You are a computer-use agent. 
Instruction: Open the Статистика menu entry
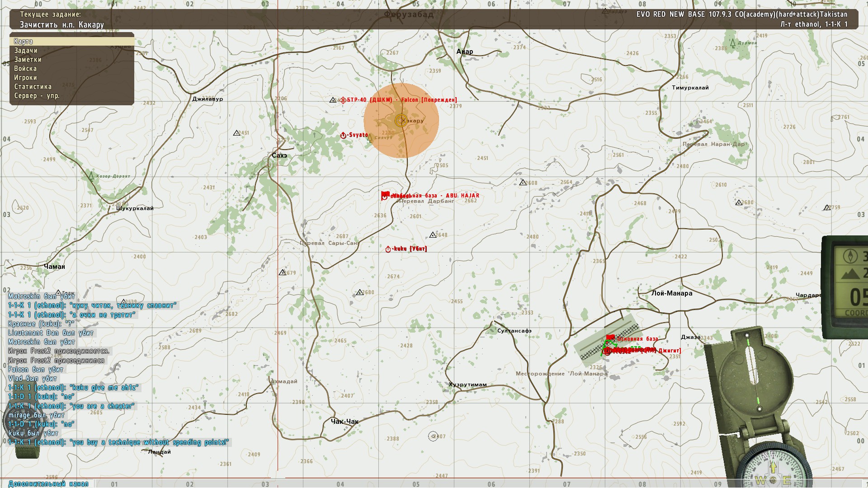(x=72, y=87)
